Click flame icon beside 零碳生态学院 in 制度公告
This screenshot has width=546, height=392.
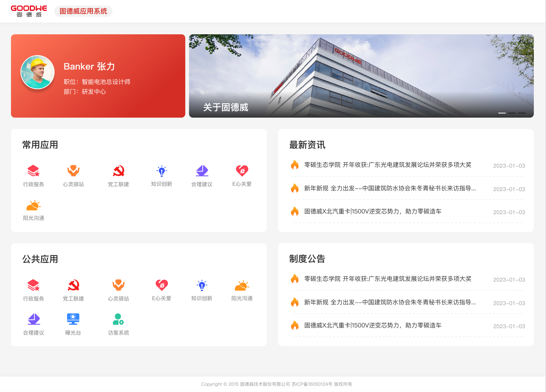pyautogui.click(x=295, y=279)
